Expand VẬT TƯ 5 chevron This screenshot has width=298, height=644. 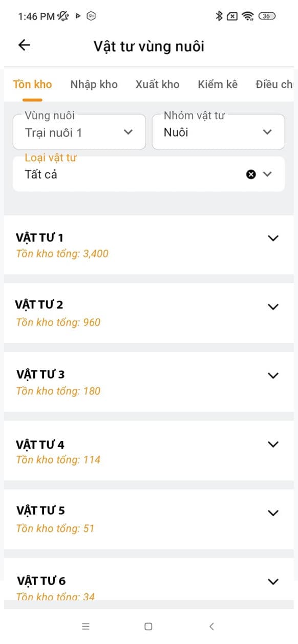273,513
